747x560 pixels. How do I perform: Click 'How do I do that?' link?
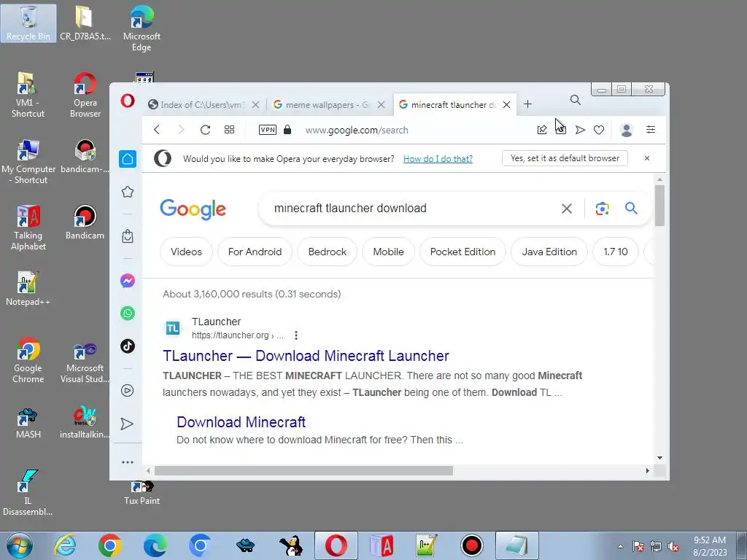point(438,158)
